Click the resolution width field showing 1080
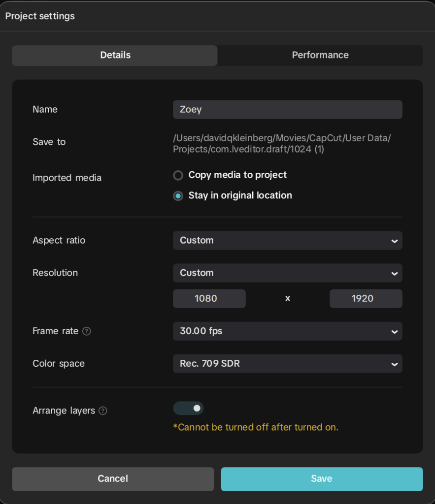Viewport: 435px width, 504px height. tap(209, 299)
